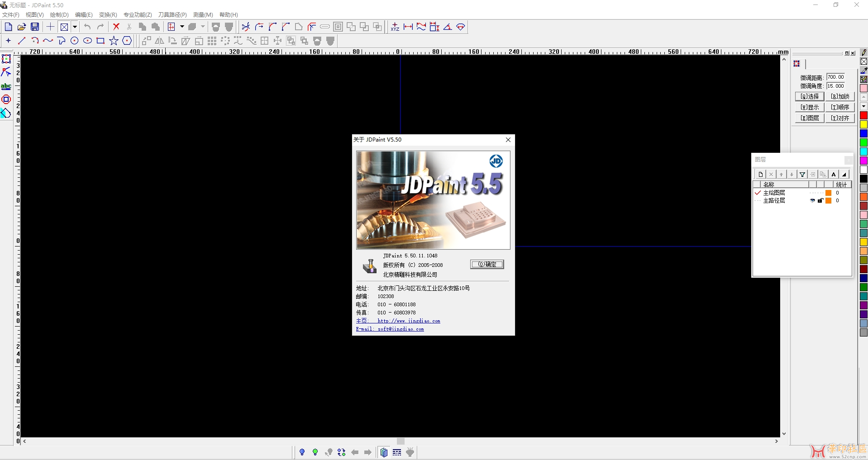Click the Open file folder icon

(21, 27)
